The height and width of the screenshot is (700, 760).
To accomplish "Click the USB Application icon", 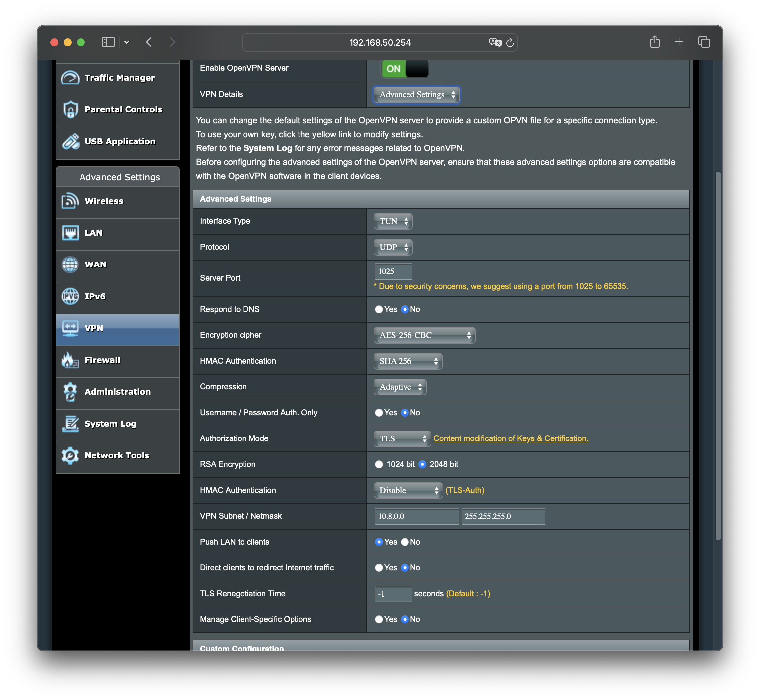I will tap(70, 141).
